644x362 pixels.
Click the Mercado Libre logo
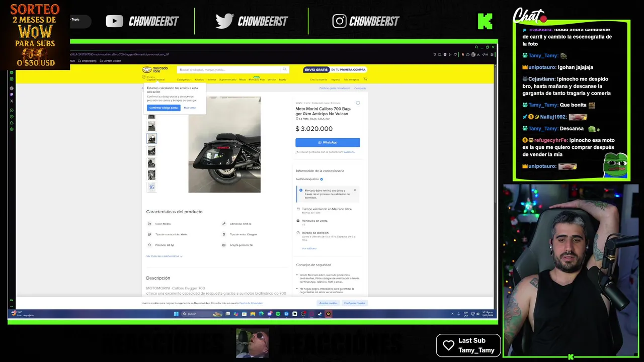point(155,69)
